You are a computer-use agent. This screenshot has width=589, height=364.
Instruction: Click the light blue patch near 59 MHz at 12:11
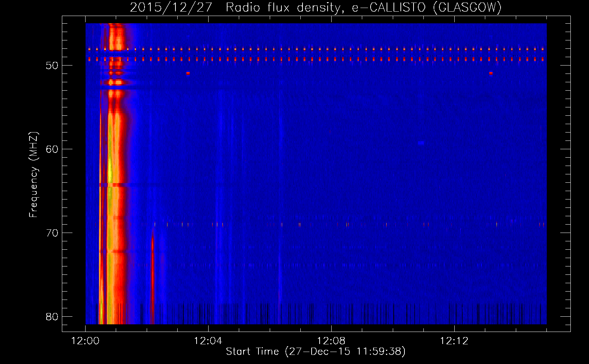pyautogui.click(x=421, y=143)
